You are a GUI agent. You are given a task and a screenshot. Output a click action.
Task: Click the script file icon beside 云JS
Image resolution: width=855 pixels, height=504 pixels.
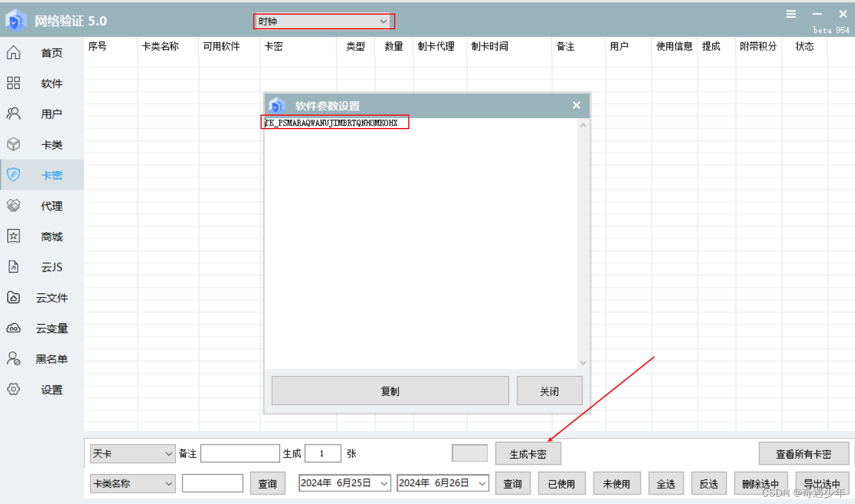click(x=13, y=267)
